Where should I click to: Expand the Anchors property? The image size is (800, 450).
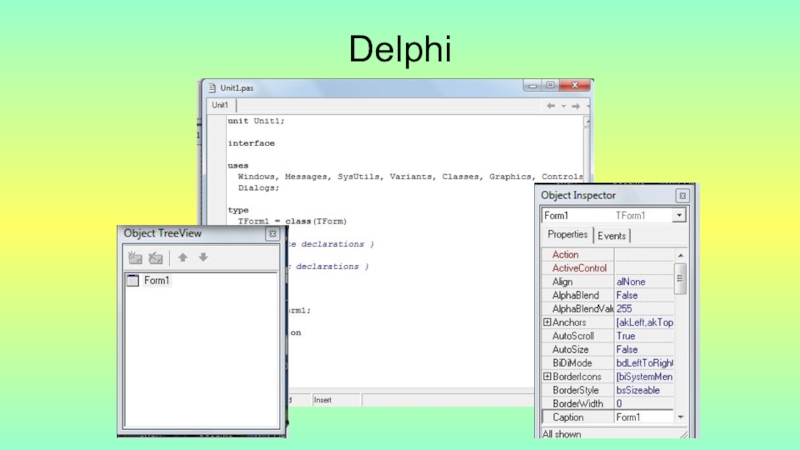(547, 322)
